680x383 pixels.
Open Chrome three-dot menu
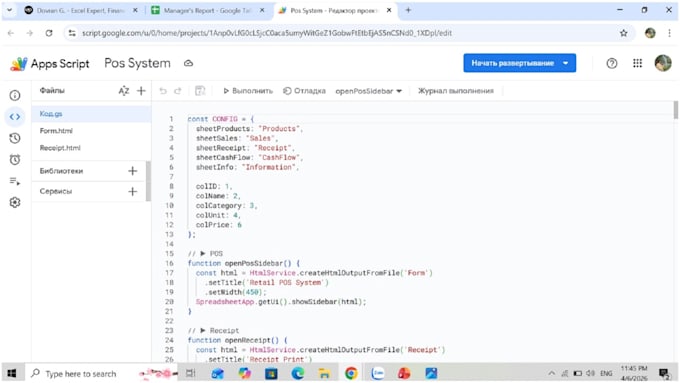(x=669, y=33)
